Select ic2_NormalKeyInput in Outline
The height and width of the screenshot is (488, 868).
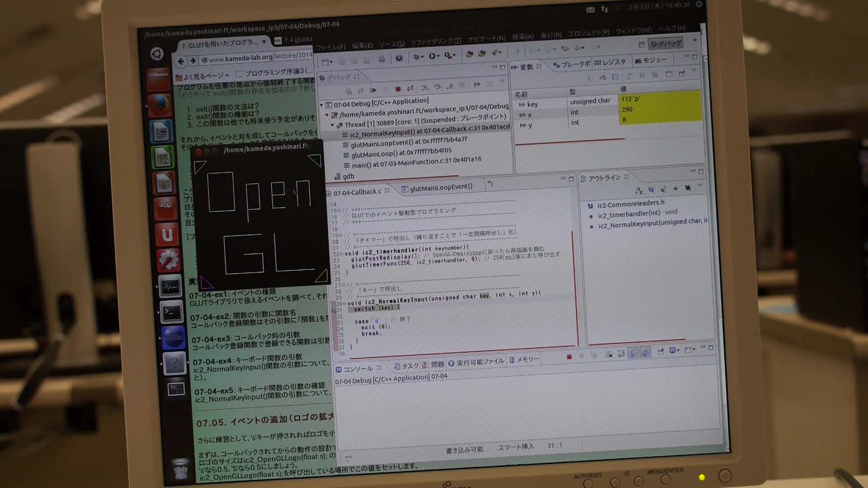click(x=648, y=223)
